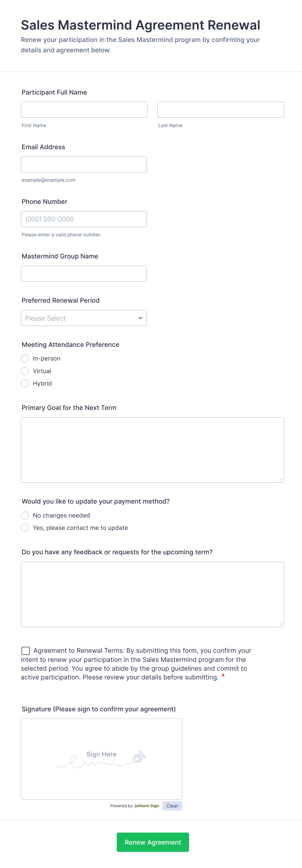Click into the Email Address field
The image size is (302, 868).
(84, 164)
